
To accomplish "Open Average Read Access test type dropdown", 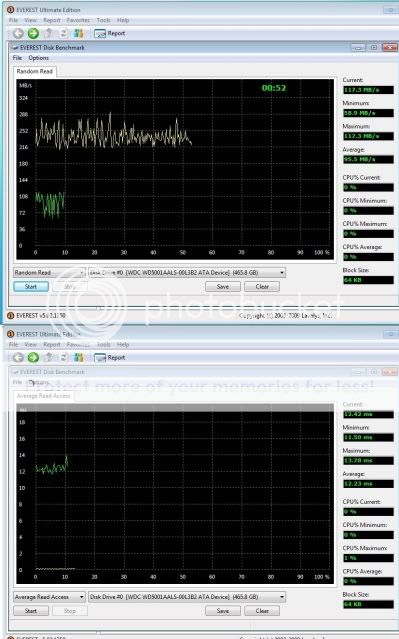I will pyautogui.click(x=49, y=597).
